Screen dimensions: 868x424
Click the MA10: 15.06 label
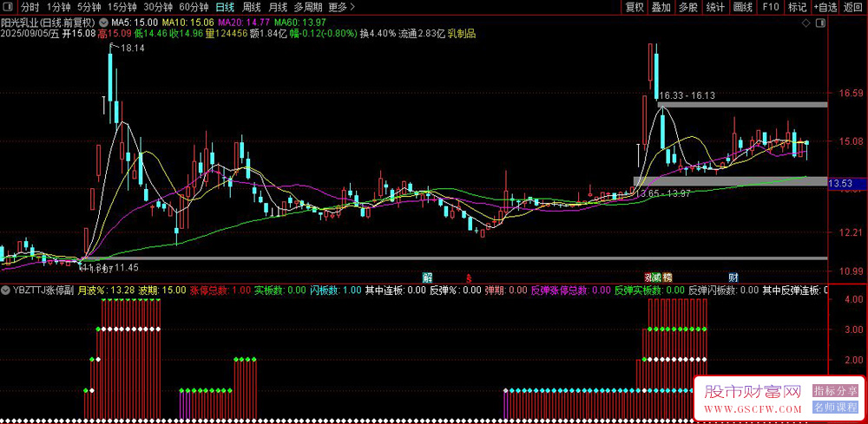click(x=187, y=23)
